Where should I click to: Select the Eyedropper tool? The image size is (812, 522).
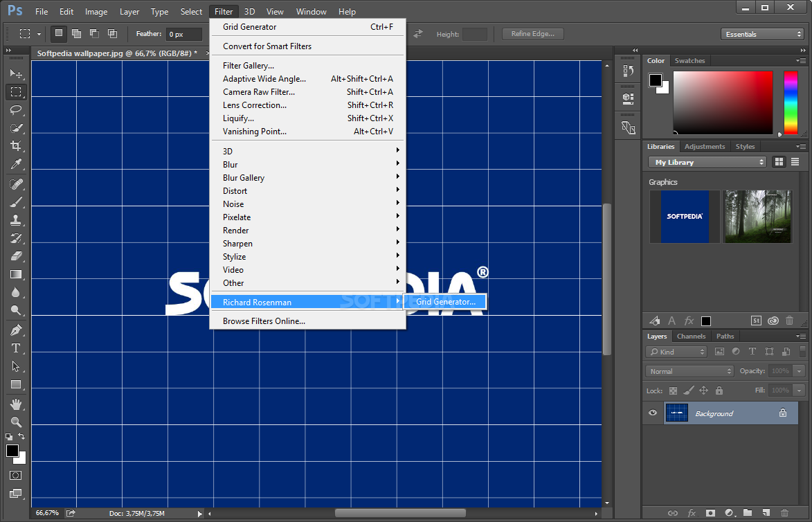16,164
